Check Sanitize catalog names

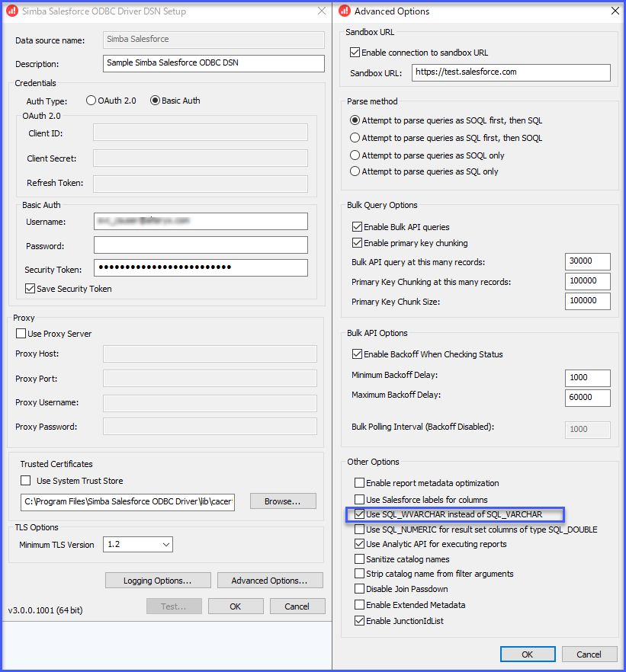click(x=359, y=559)
